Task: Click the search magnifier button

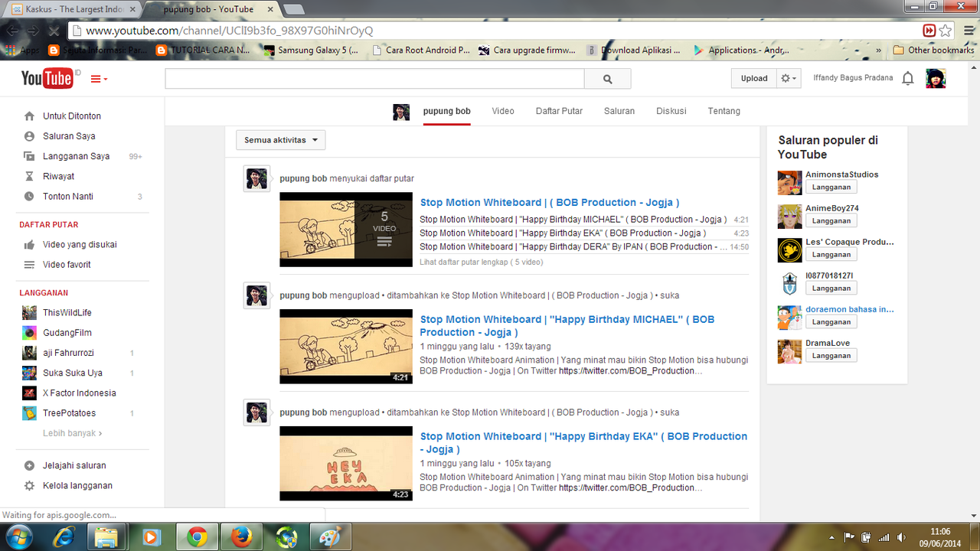Action: coord(608,79)
